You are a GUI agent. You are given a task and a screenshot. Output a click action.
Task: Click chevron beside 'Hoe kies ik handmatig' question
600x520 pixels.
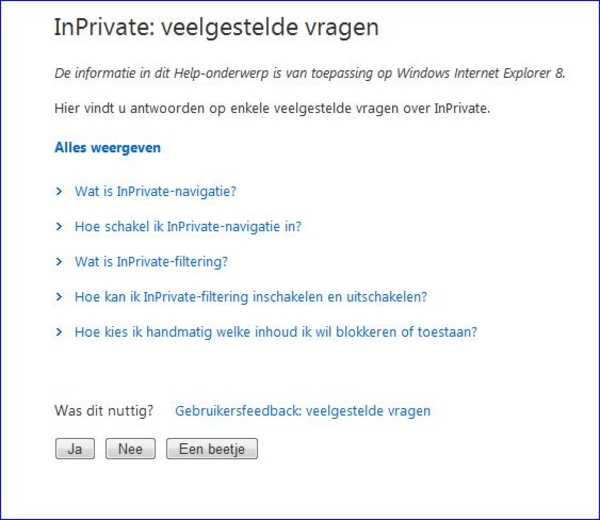(x=60, y=332)
